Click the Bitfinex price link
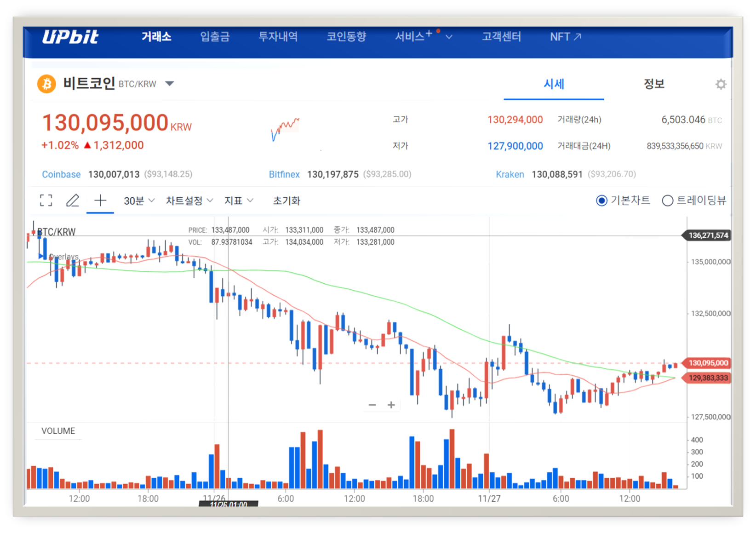This screenshot has width=756, height=533. (284, 174)
